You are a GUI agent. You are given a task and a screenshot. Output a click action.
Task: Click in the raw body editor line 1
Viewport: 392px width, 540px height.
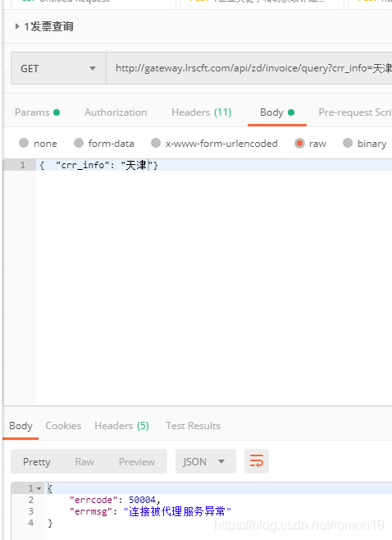tap(214, 165)
